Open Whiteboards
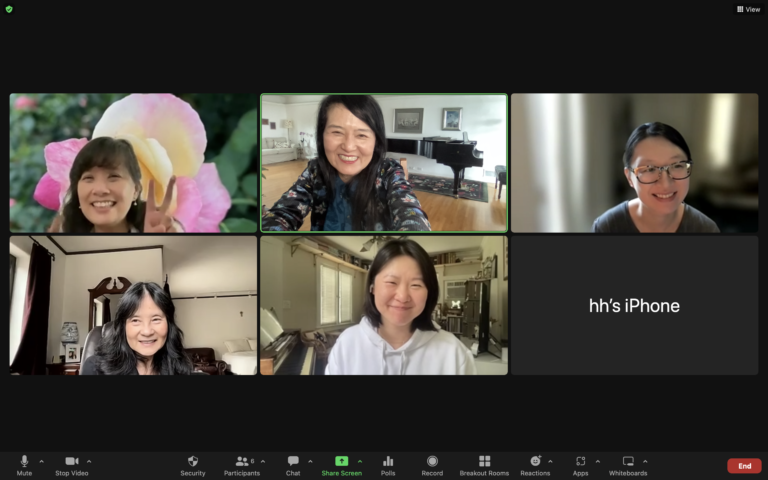This screenshot has width=768, height=480. 628,465
